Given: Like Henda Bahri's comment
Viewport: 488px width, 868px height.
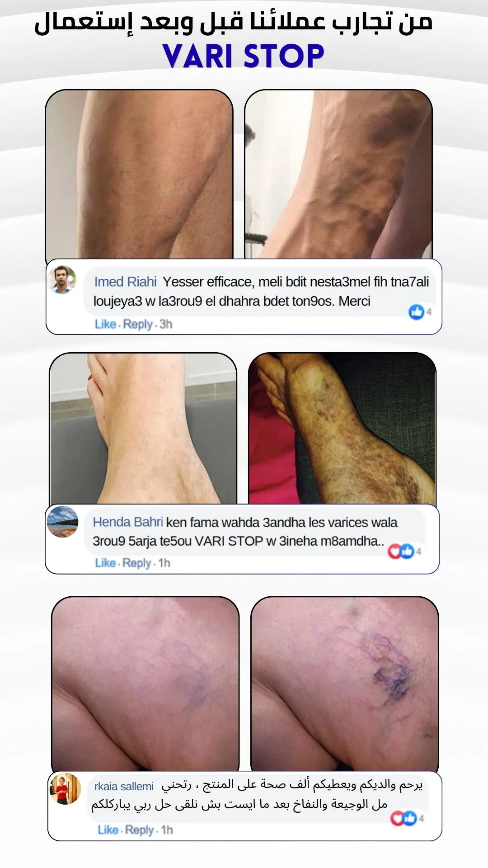Looking at the screenshot, I should [x=105, y=563].
